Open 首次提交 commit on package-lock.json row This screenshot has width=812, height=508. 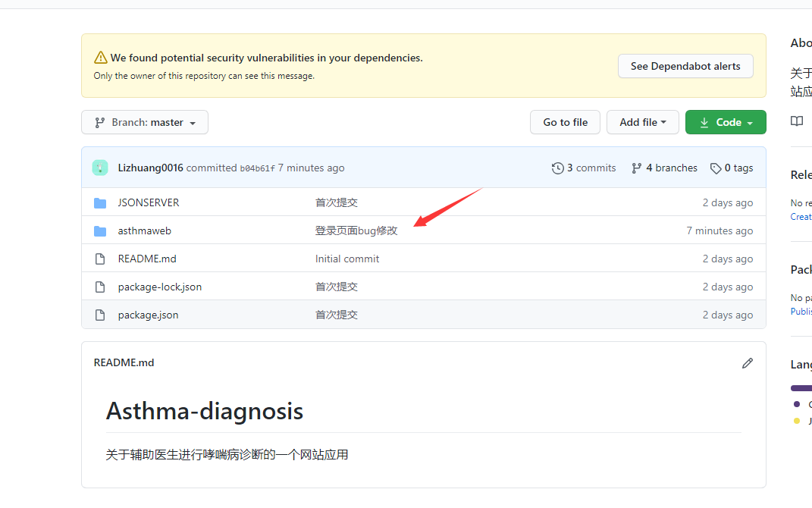(337, 287)
